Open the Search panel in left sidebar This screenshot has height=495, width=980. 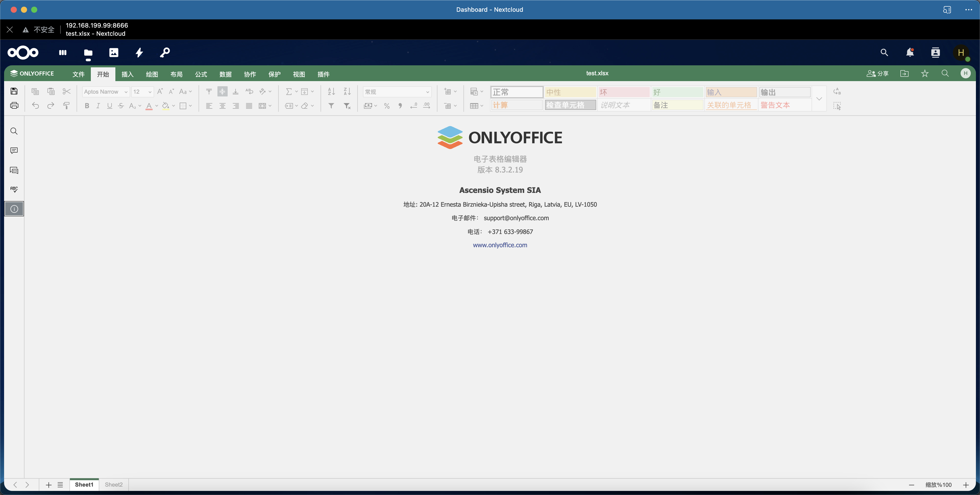[14, 131]
